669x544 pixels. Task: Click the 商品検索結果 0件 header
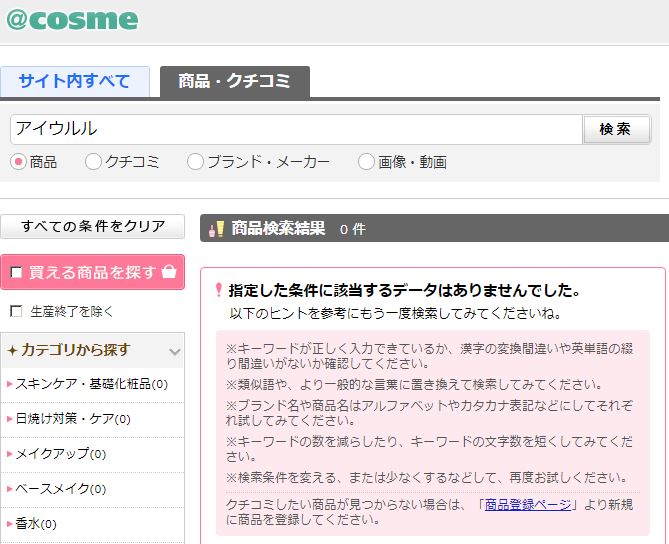(434, 228)
